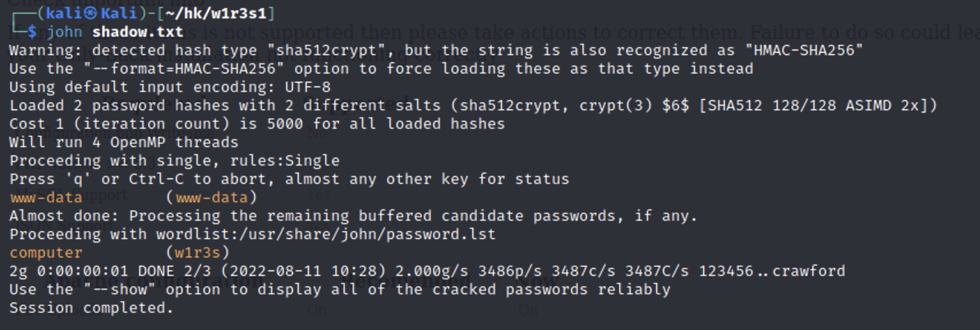Click the "--show" option text

[119, 289]
